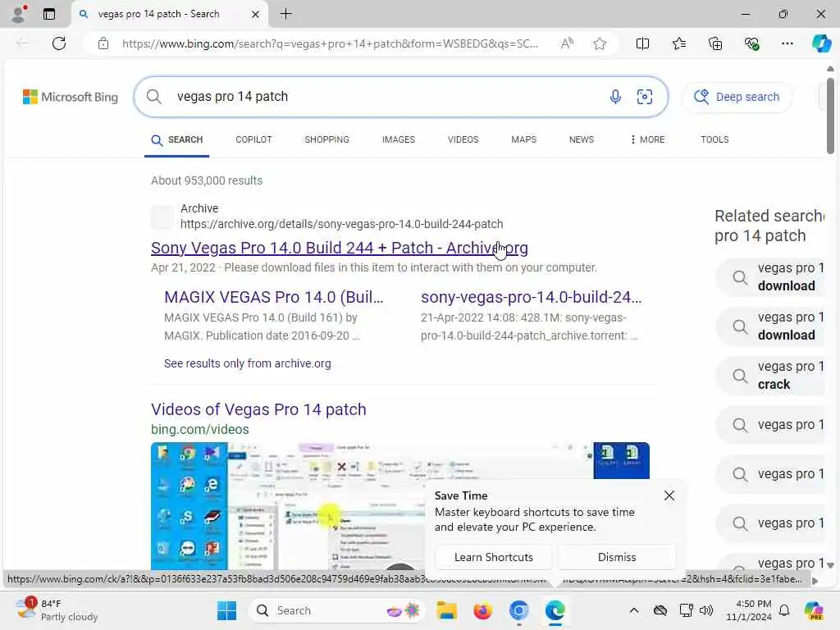This screenshot has width=840, height=630.
Task: Open the Windows Start menu
Action: [226, 610]
